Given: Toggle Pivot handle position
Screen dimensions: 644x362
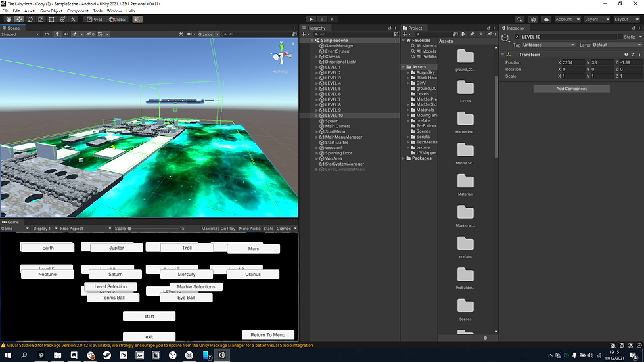Looking at the screenshot, I should click(95, 19).
